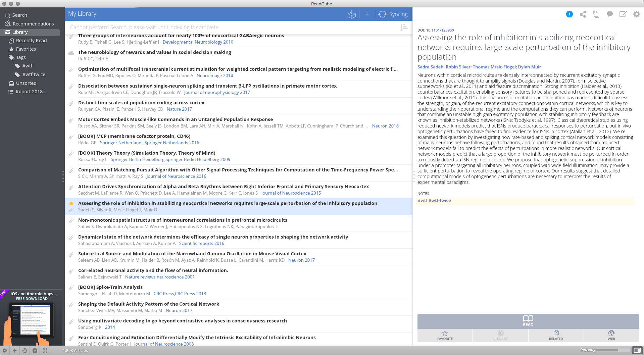Click paperclip beside Correlated neuronal activity article
Image resolution: width=644 pixels, height=355 pixels.
71,271
